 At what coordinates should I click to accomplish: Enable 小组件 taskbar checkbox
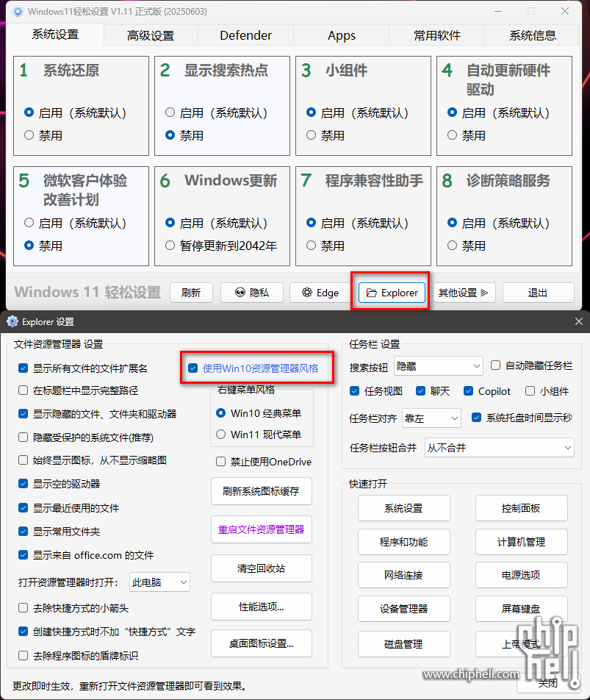[530, 391]
